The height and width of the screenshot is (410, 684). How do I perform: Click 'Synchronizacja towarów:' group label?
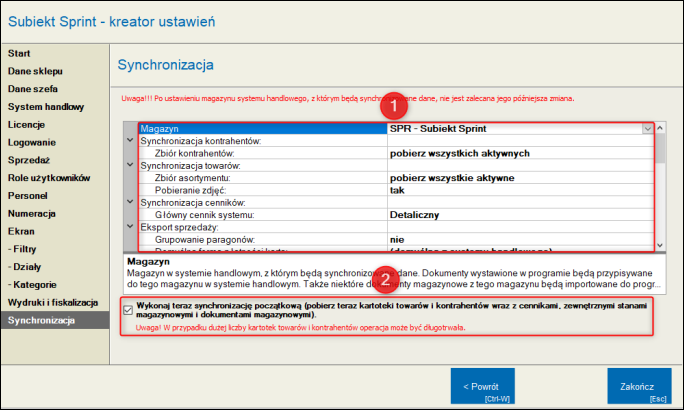(x=190, y=166)
